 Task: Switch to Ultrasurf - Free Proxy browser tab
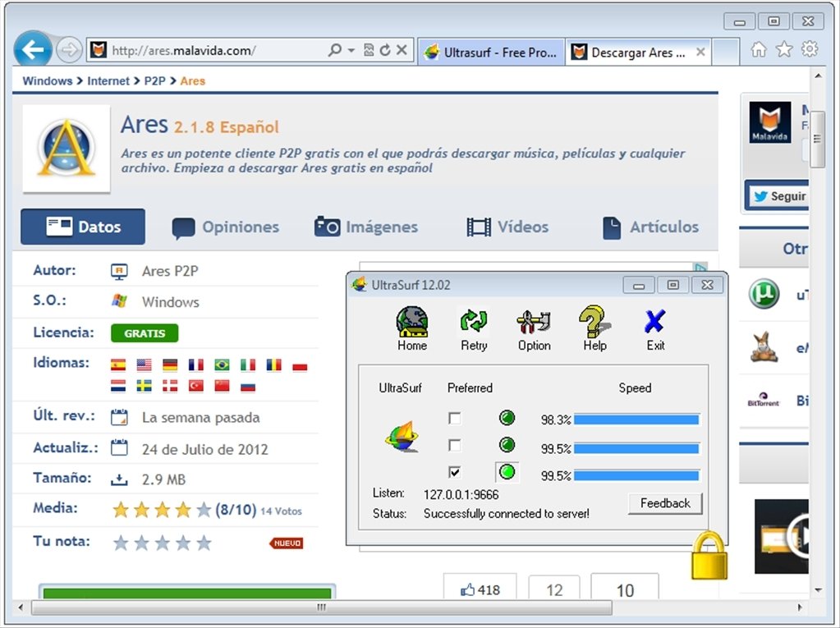coord(491,52)
